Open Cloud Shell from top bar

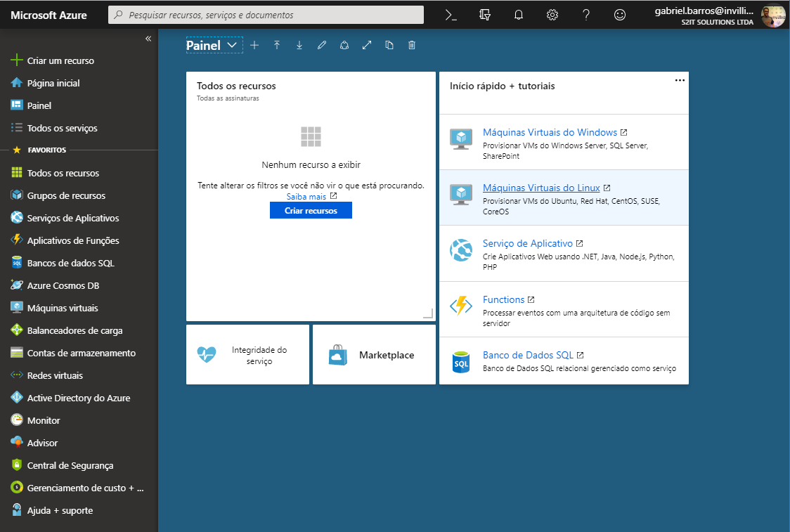[451, 15]
